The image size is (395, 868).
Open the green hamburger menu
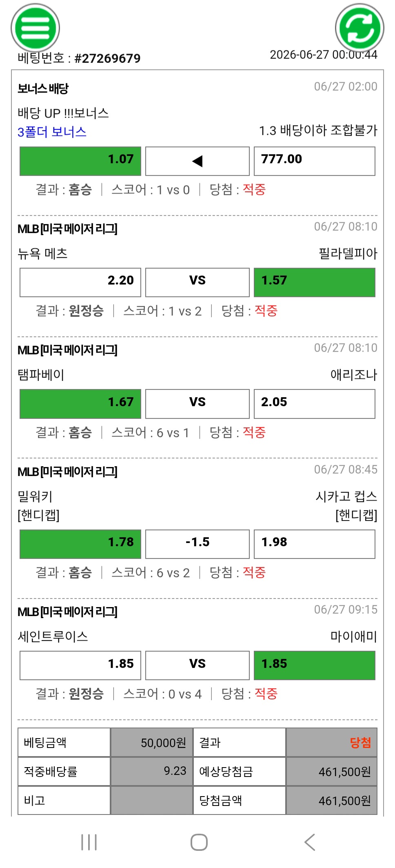point(35,28)
